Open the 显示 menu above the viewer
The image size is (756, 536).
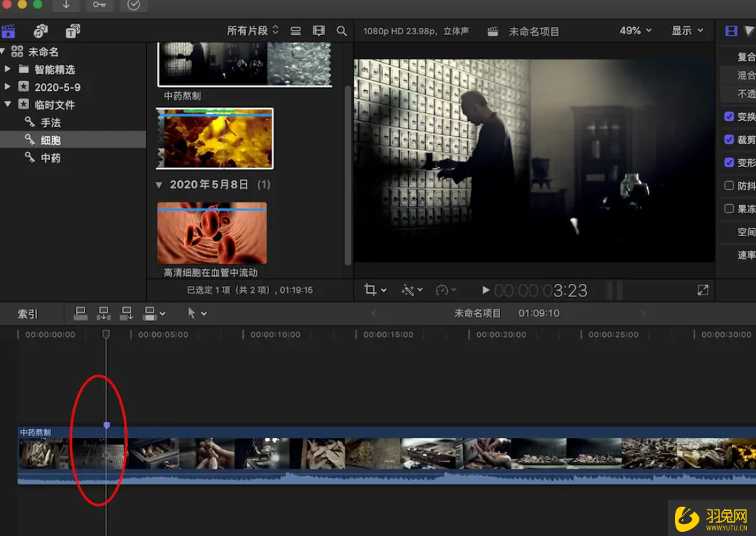tap(683, 30)
